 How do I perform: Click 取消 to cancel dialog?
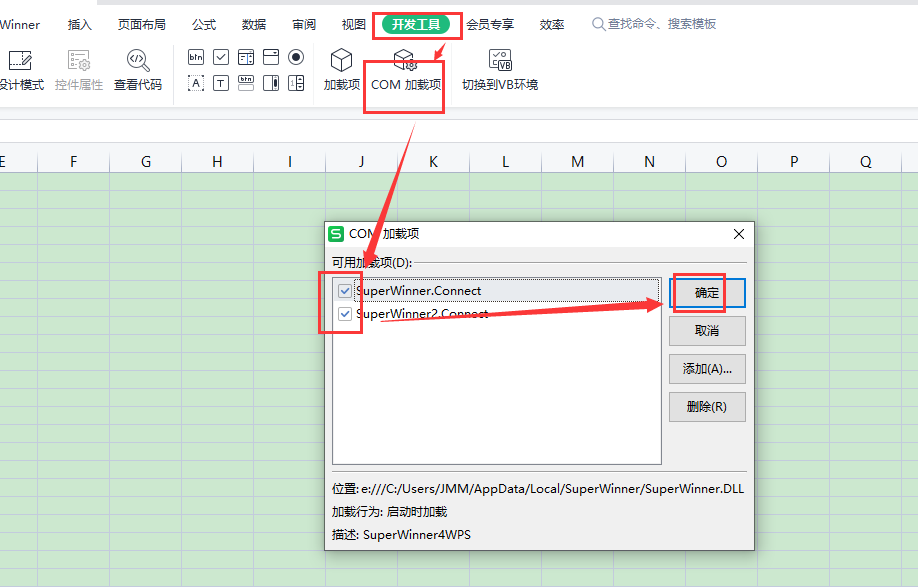point(707,331)
